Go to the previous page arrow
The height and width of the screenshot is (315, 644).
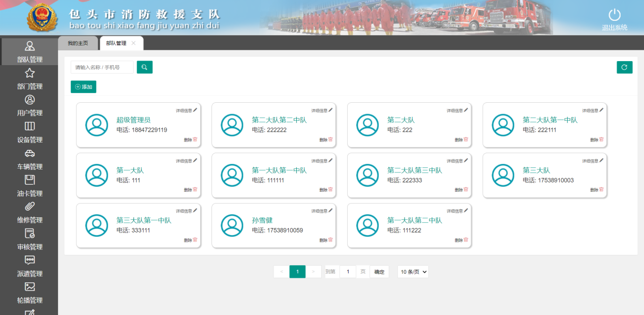282,272
